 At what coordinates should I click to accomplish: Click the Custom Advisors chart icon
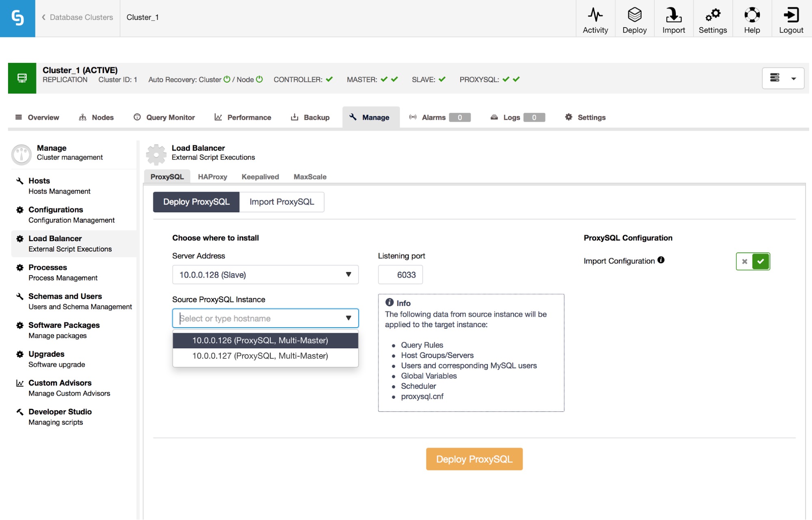coord(19,383)
